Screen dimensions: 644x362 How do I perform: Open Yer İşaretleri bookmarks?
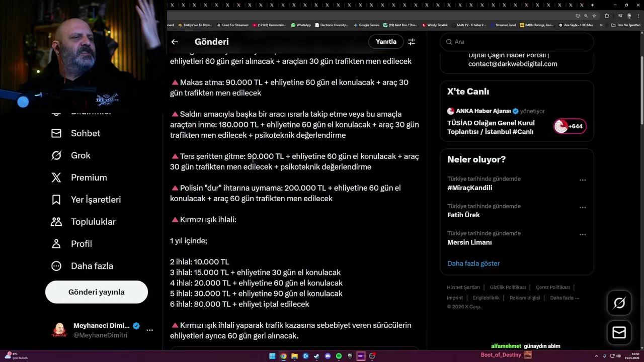86,200
